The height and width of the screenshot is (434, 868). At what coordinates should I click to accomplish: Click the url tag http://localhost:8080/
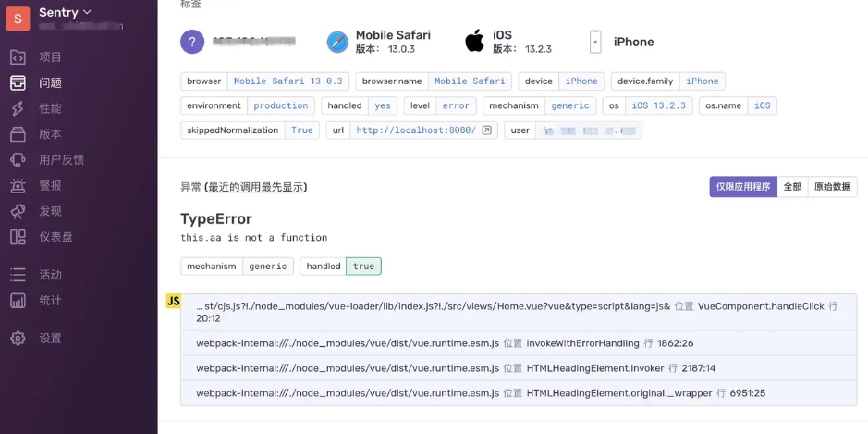click(416, 130)
